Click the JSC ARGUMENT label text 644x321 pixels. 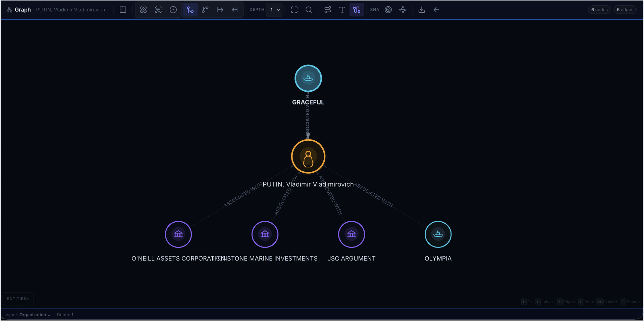[x=352, y=259]
